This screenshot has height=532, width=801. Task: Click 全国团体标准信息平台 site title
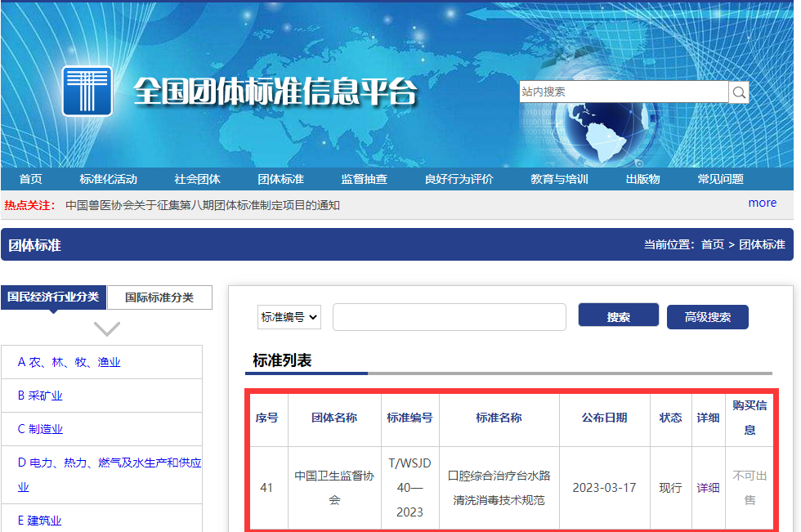pos(276,92)
